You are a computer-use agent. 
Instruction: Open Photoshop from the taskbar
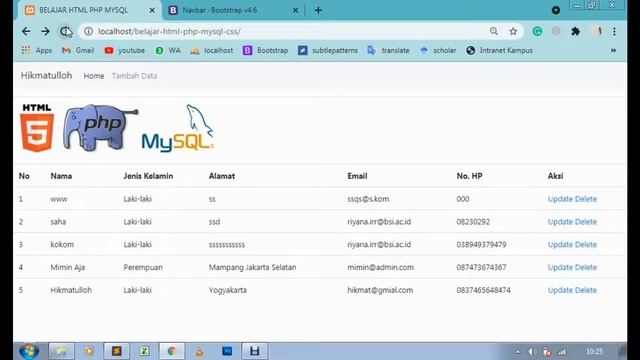[x=227, y=351]
